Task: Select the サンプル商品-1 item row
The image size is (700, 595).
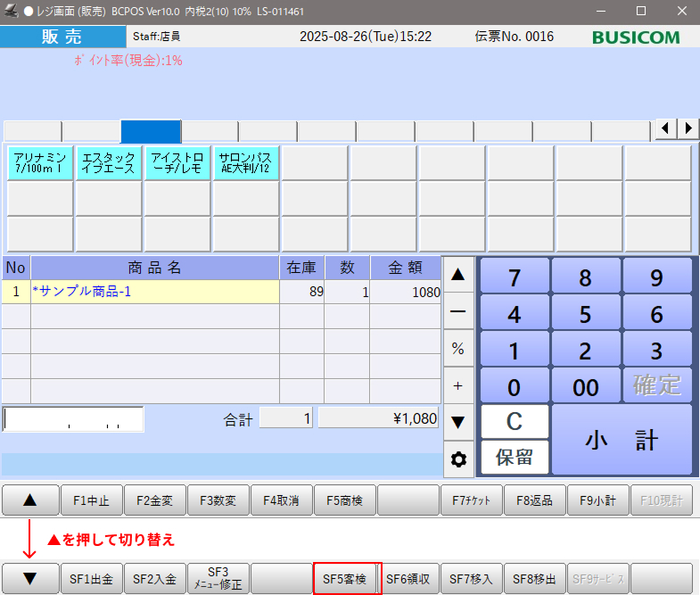Action: pos(154,292)
